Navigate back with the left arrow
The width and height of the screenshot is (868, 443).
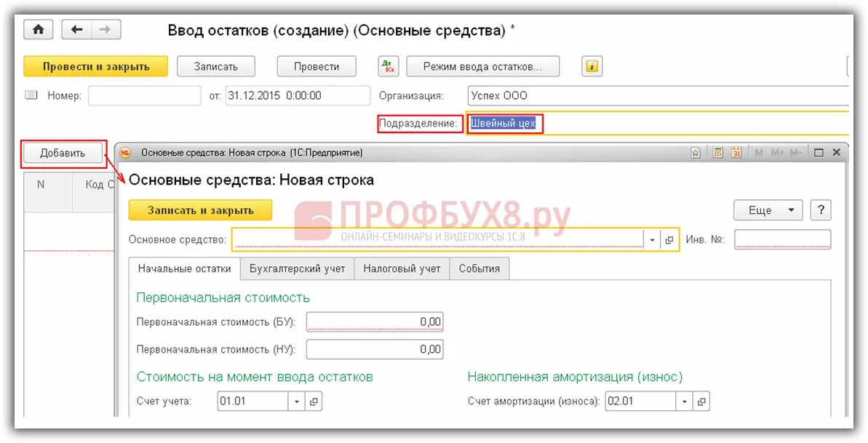click(76, 30)
